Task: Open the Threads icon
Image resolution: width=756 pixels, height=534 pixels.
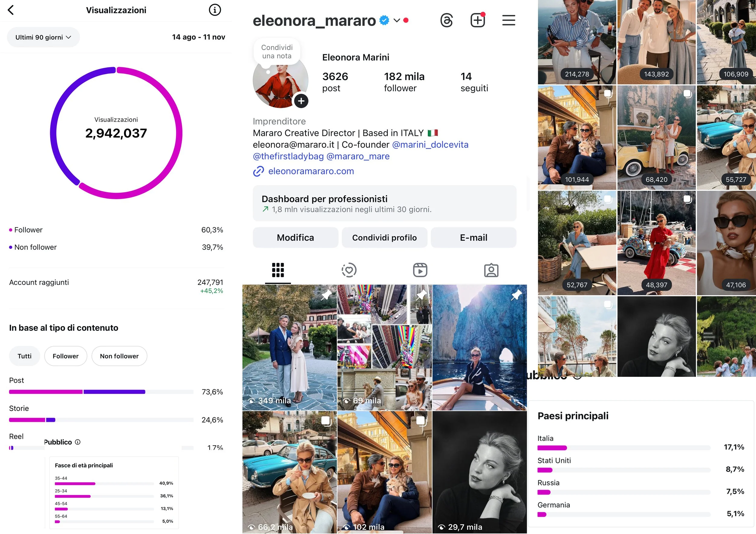Action: click(446, 21)
